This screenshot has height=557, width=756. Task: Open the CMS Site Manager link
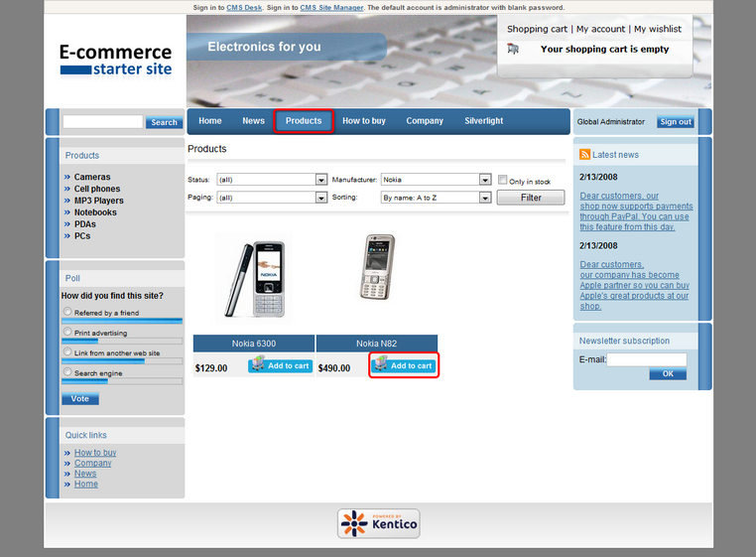(x=331, y=7)
